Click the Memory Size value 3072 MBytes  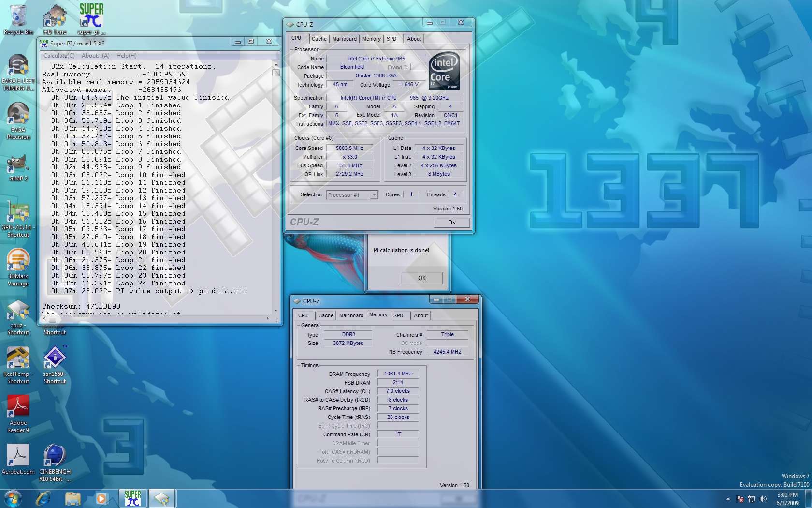pyautogui.click(x=348, y=343)
